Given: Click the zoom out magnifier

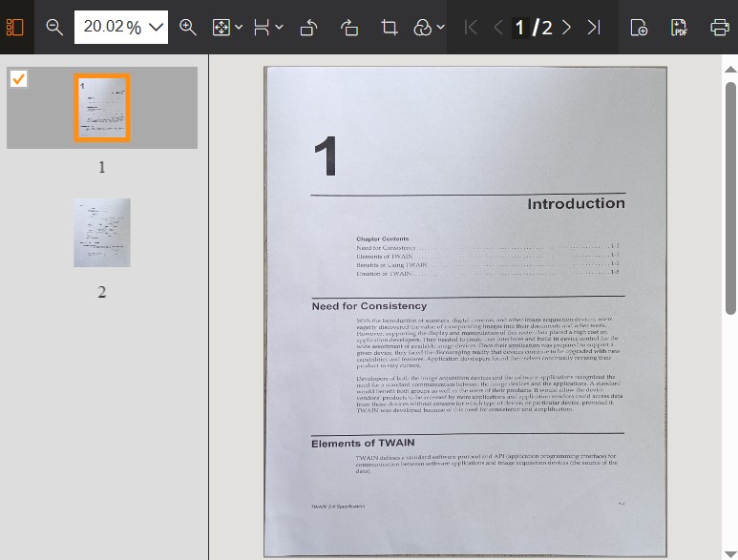Looking at the screenshot, I should pos(54,27).
